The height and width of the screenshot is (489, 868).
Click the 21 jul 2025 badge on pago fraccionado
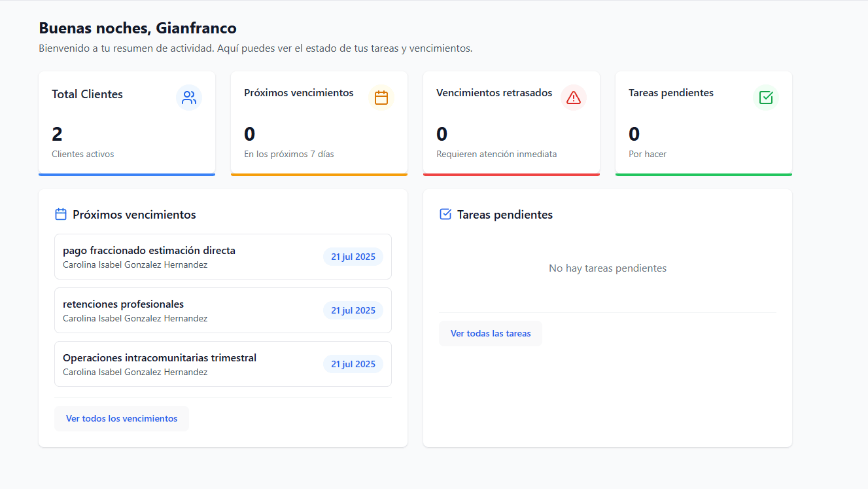click(x=353, y=257)
